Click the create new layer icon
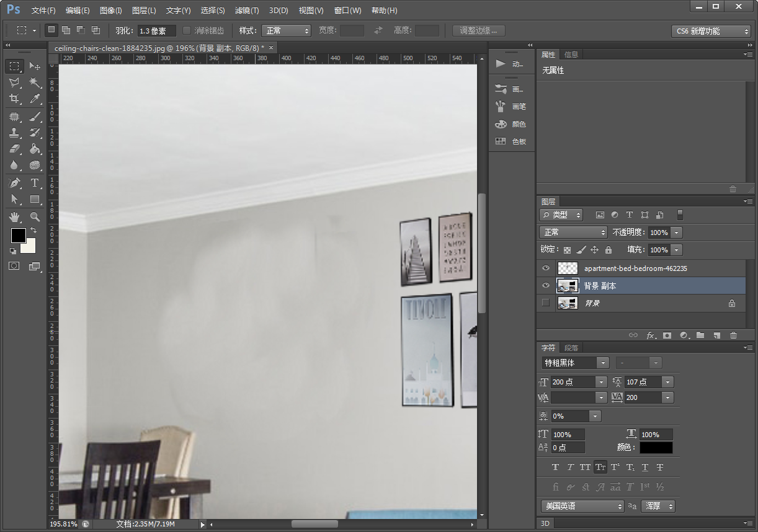 pyautogui.click(x=717, y=335)
